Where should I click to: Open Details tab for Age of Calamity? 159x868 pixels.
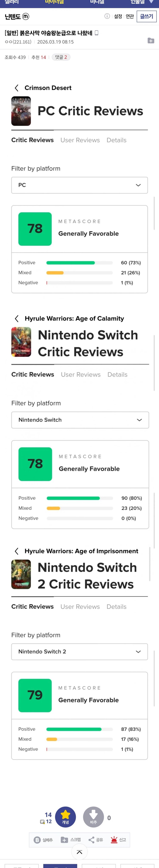pos(117,374)
